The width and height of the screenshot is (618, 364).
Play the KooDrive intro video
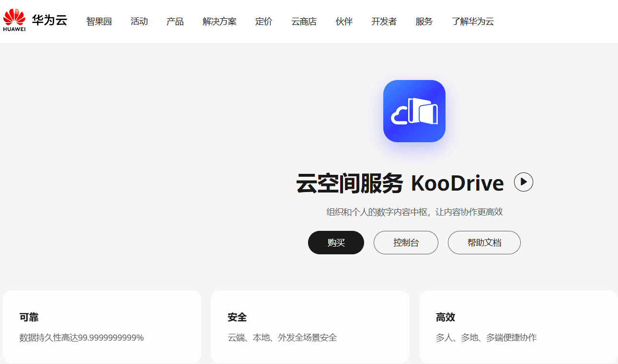click(x=524, y=182)
